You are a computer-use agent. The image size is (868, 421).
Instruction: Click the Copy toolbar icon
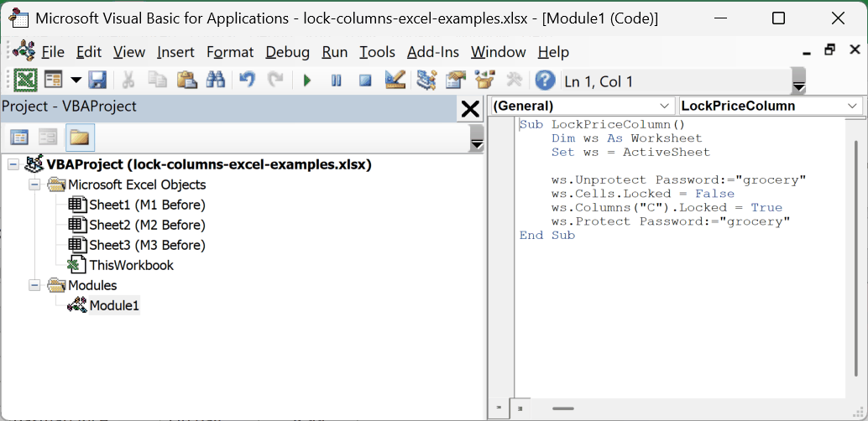[158, 81]
